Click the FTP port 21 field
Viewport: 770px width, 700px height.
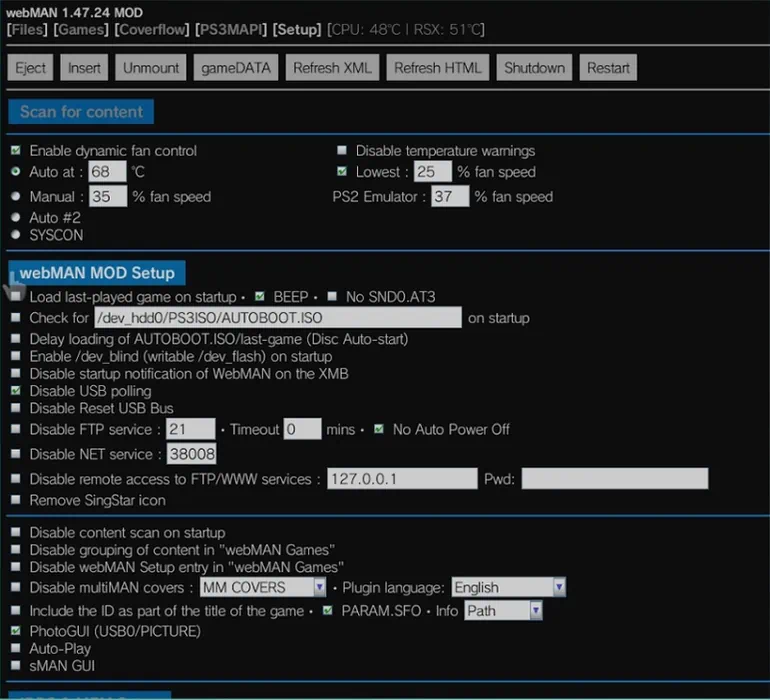click(191, 429)
